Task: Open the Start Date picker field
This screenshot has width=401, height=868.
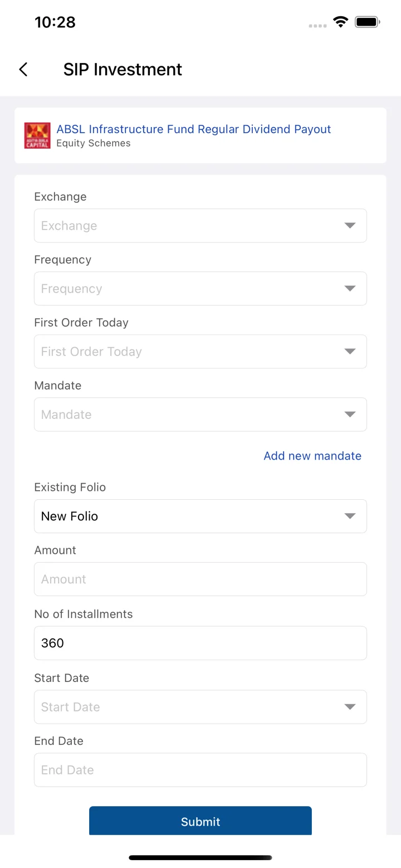Action: coord(200,707)
